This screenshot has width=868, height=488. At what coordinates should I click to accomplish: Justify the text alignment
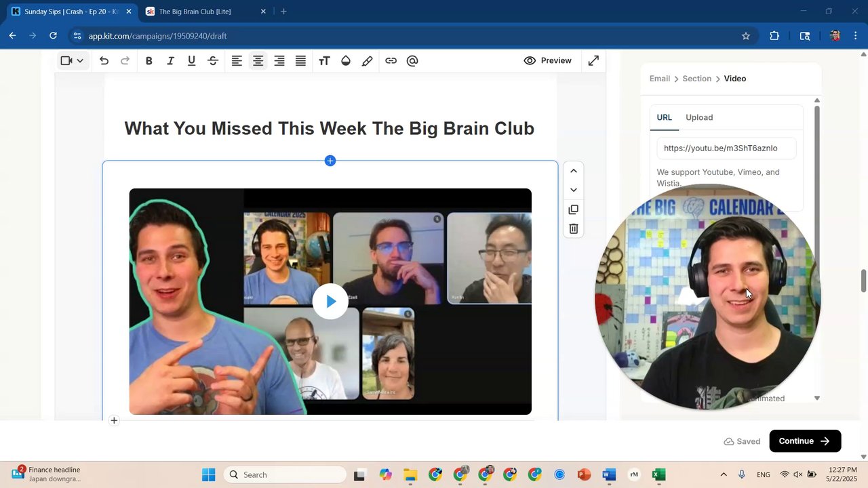pos(300,61)
